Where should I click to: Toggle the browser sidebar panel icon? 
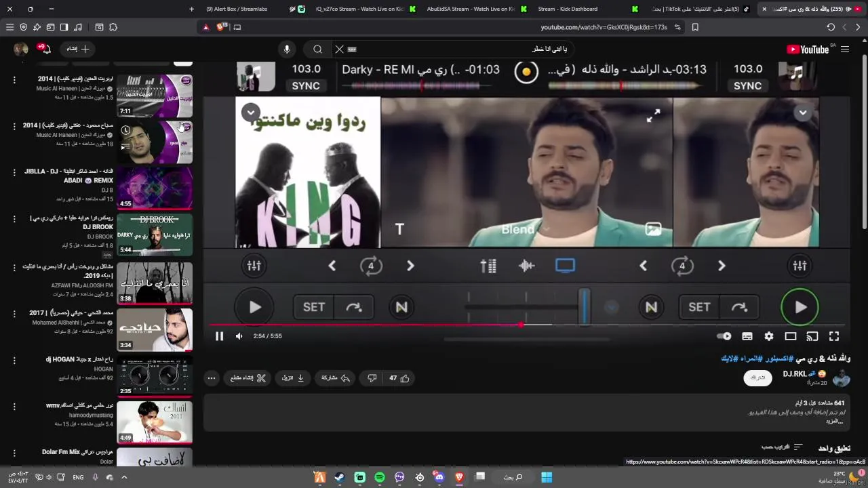tap(64, 27)
